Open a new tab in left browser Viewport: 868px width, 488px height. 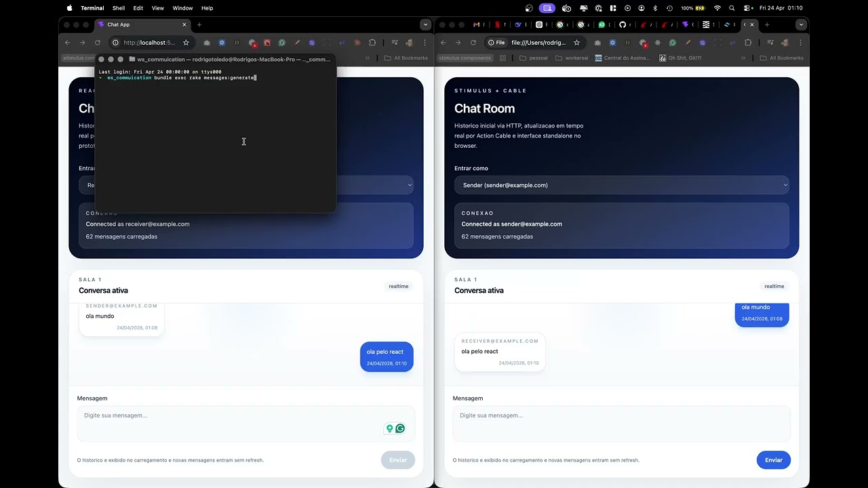[199, 24]
